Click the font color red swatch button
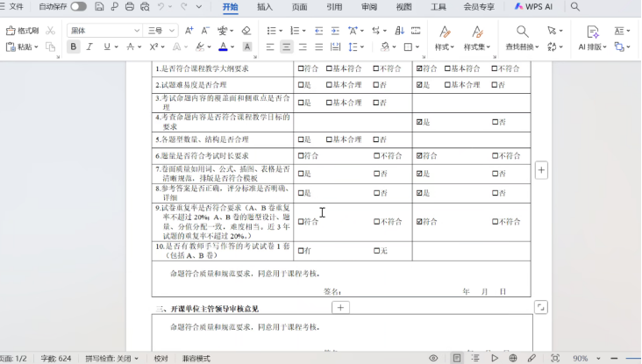The image size is (642, 364). coord(224,46)
